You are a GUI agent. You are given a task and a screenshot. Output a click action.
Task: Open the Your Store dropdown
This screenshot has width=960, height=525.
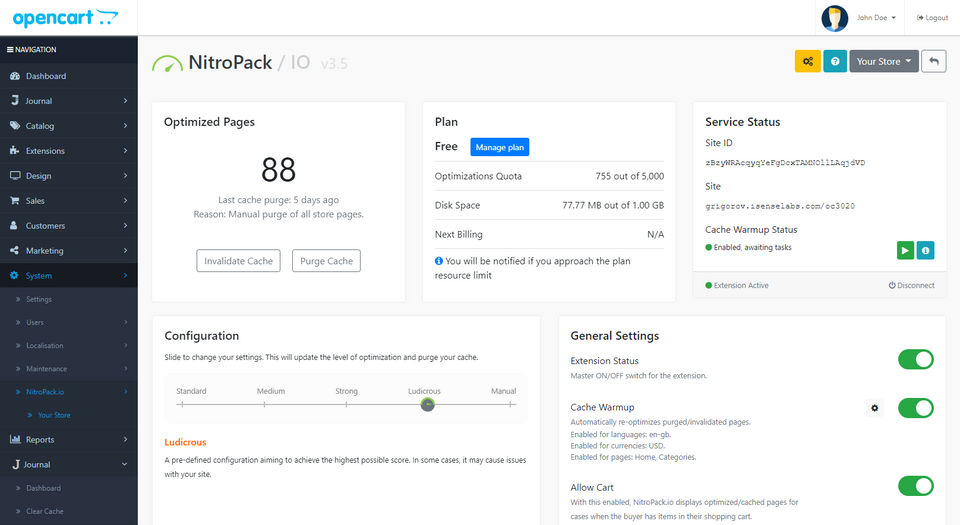(x=883, y=61)
